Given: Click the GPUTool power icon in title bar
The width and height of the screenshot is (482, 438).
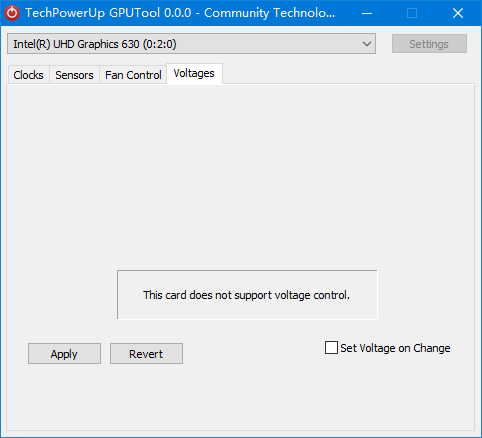Looking at the screenshot, I should tap(12, 13).
